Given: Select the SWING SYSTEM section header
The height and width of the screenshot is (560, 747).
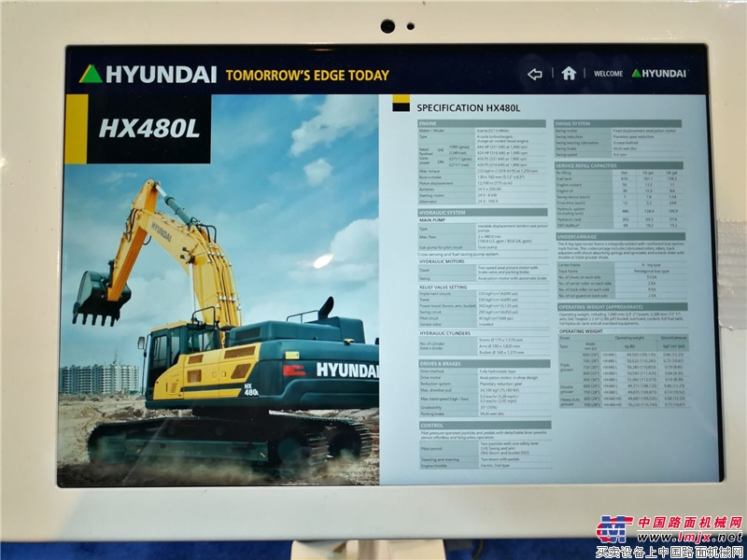Looking at the screenshot, I should (618, 124).
